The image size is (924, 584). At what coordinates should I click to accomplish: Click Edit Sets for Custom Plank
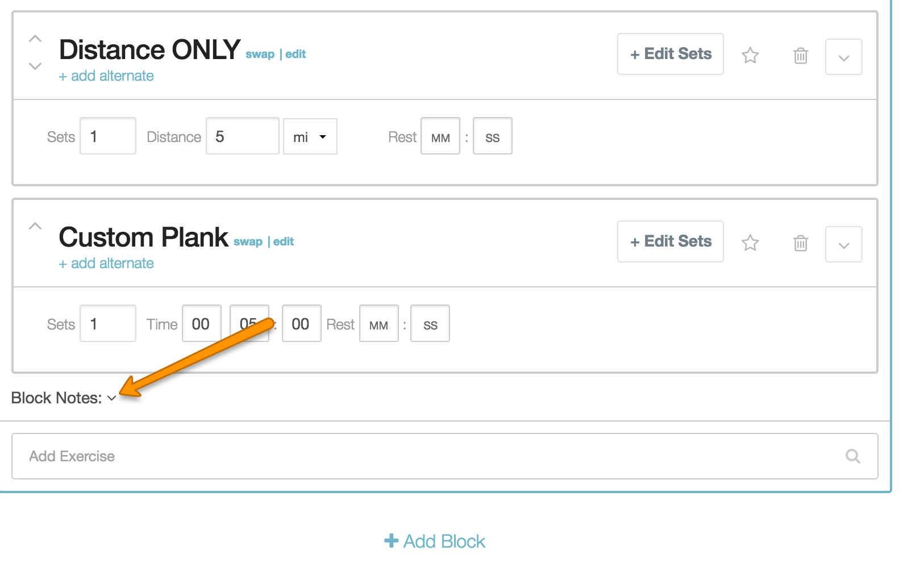click(x=671, y=241)
